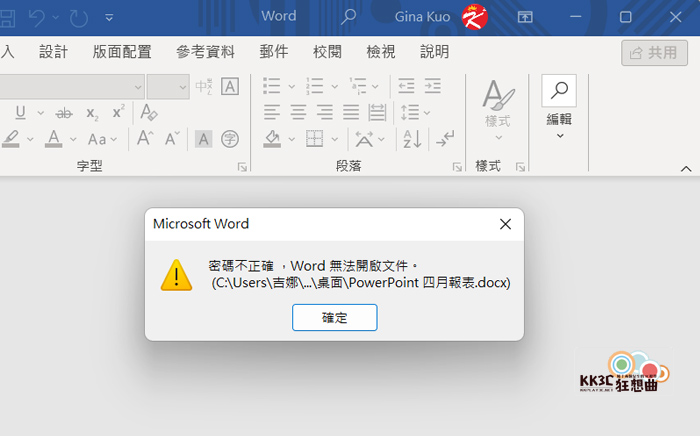This screenshot has height=436, width=700.
Task: Toggle show paragraph marks icon
Action: (x=445, y=139)
